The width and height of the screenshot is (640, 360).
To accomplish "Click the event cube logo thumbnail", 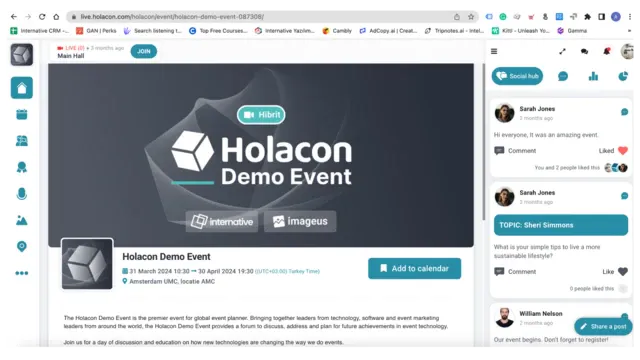I will pyautogui.click(x=87, y=264).
